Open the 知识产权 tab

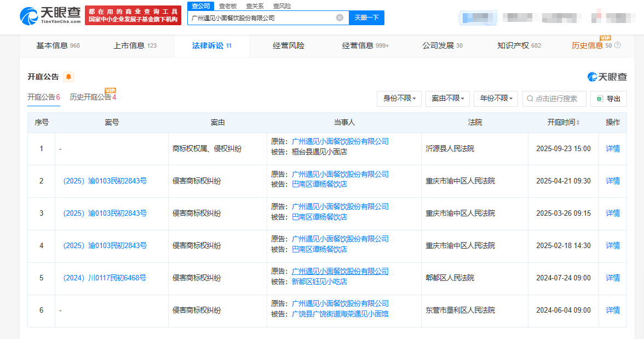tap(519, 45)
